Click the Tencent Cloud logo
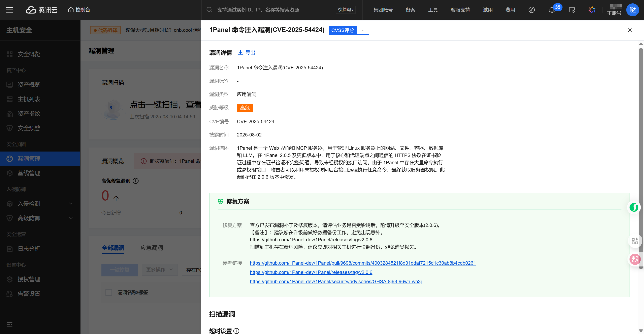The height and width of the screenshot is (334, 644). click(x=41, y=10)
